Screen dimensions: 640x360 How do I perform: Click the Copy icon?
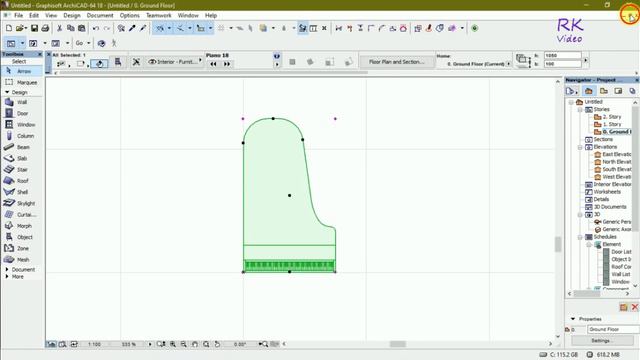point(71,28)
